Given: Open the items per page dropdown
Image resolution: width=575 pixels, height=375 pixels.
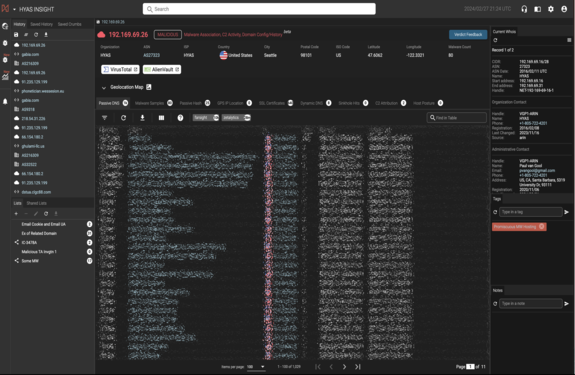Looking at the screenshot, I should pos(256,367).
